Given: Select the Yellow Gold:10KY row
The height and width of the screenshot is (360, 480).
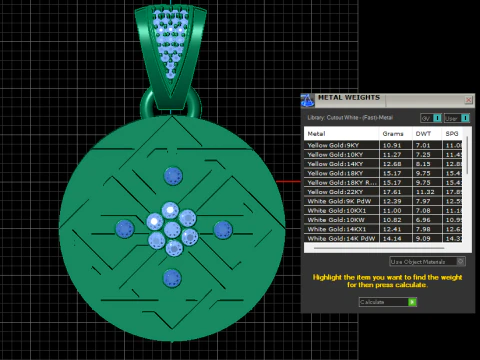Looking at the screenshot, I should (x=383, y=155).
